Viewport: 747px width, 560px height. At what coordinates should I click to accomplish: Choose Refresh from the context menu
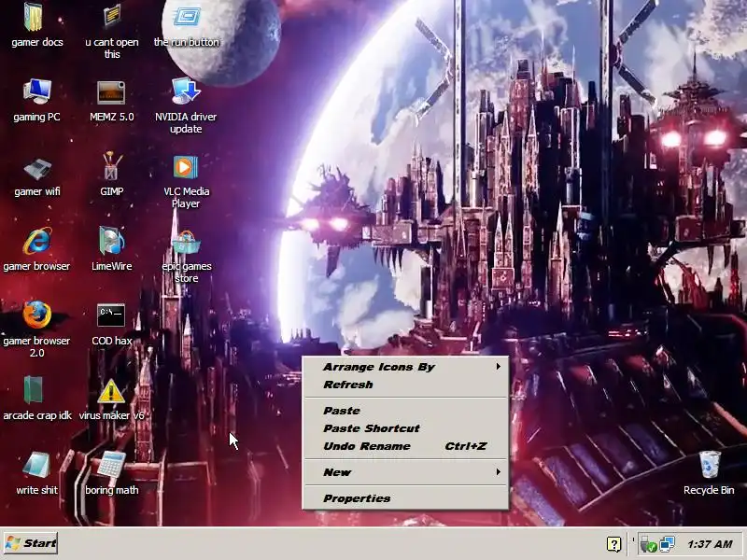coord(406,385)
